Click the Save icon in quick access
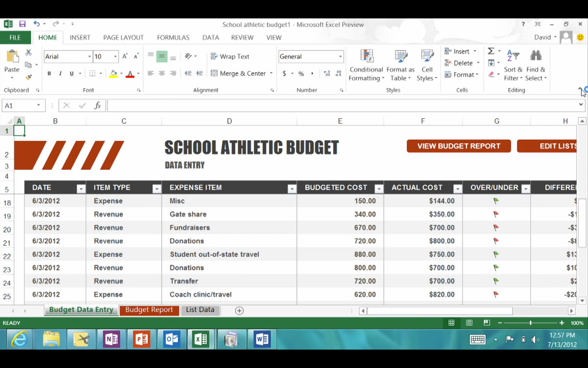Screen dimensions: 588x368 [x=22, y=24]
